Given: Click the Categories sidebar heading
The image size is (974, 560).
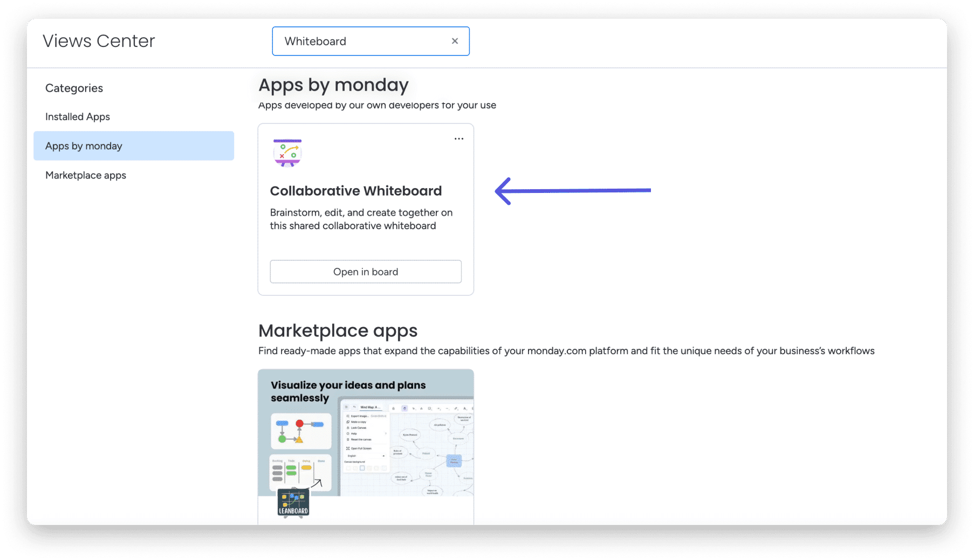Looking at the screenshot, I should tap(74, 88).
